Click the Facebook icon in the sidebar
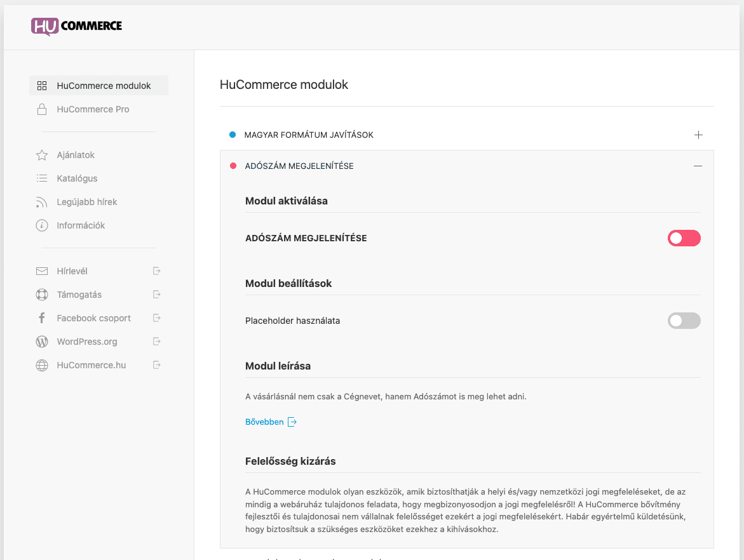 pos(42,318)
